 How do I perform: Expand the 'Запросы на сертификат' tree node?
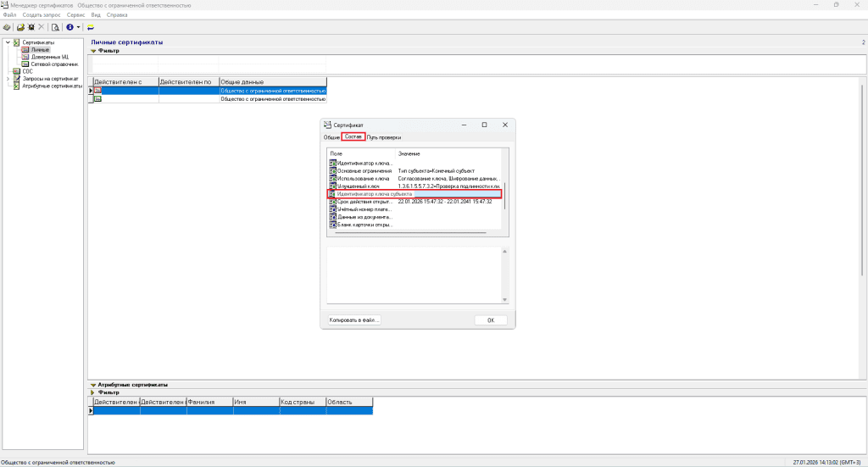[x=8, y=79]
